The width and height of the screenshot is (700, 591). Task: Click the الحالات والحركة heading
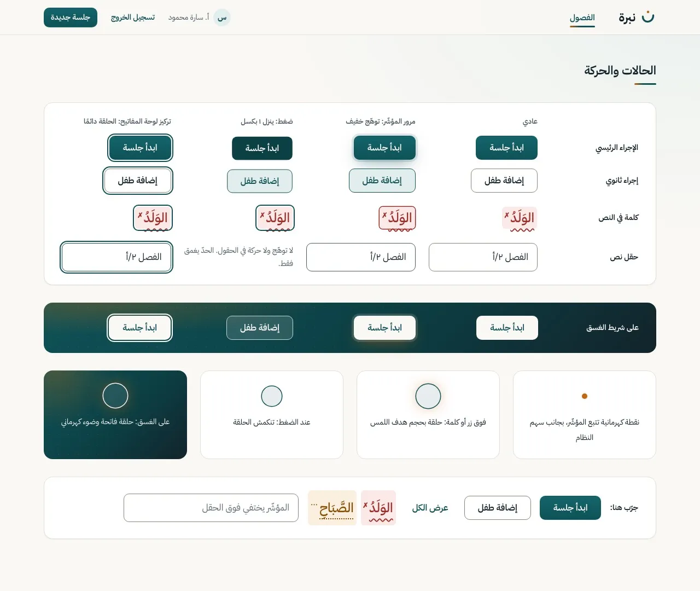point(620,71)
